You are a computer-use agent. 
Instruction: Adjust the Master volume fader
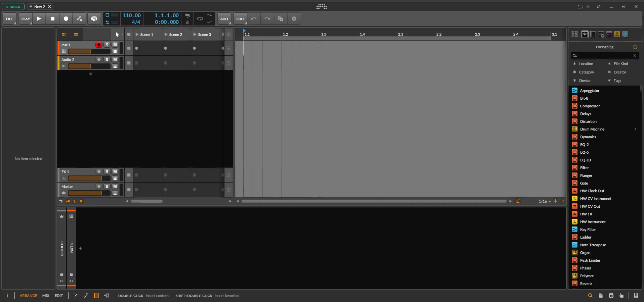click(89, 193)
